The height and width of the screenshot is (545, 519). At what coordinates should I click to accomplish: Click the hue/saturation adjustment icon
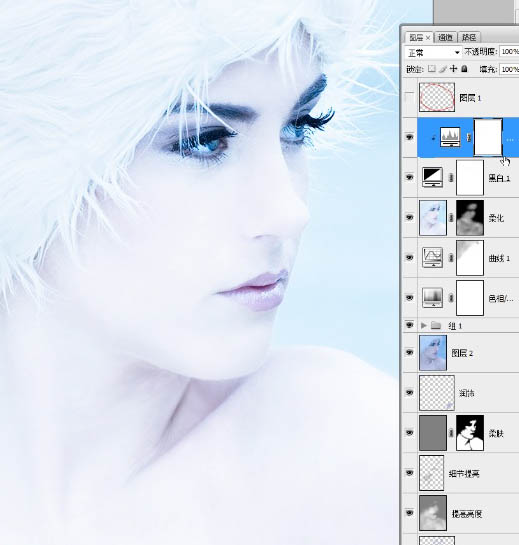(432, 298)
